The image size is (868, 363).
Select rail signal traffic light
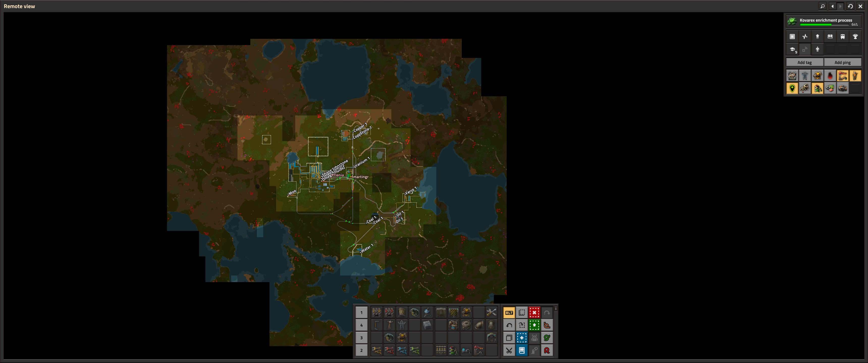pos(453,351)
